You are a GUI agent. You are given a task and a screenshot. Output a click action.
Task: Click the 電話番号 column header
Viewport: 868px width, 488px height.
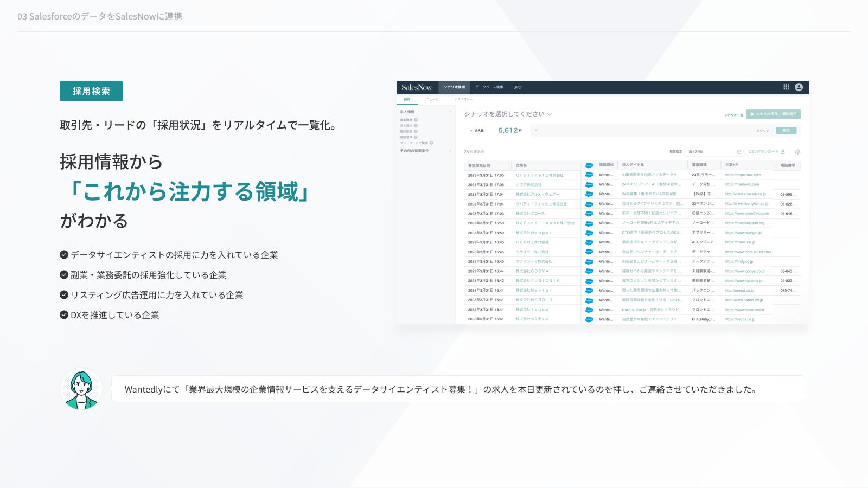coord(788,165)
